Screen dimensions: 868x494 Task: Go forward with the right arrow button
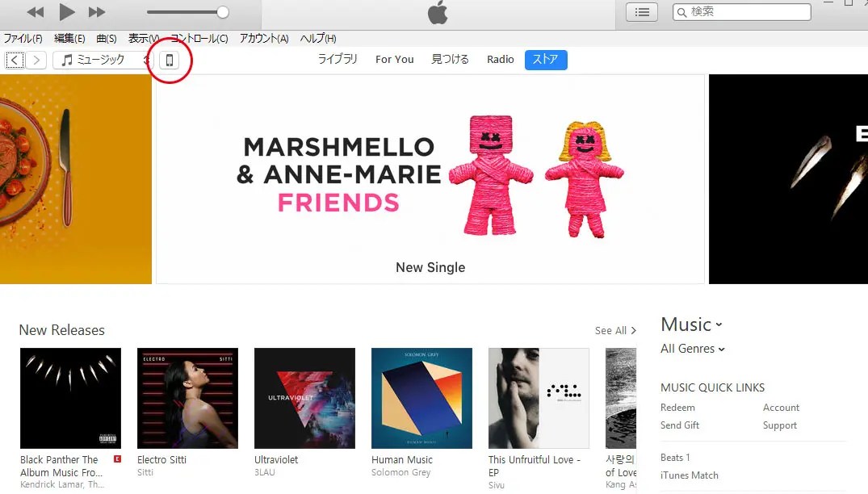tap(36, 60)
